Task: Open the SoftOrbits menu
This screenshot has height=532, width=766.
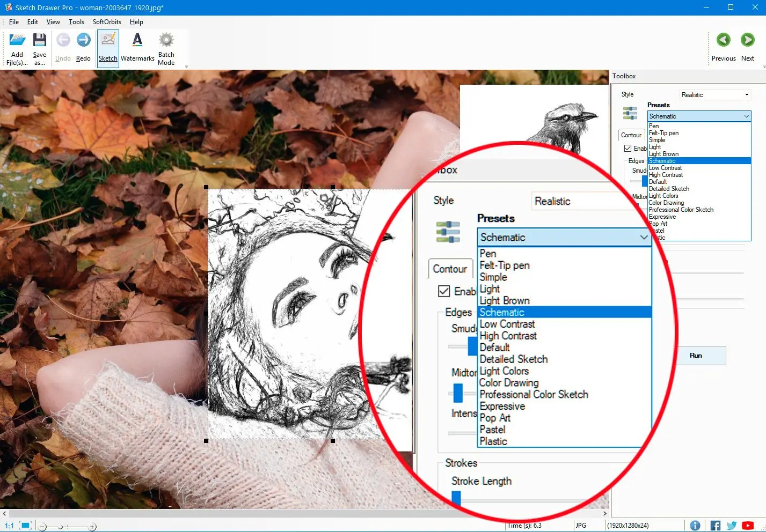Action: point(106,22)
